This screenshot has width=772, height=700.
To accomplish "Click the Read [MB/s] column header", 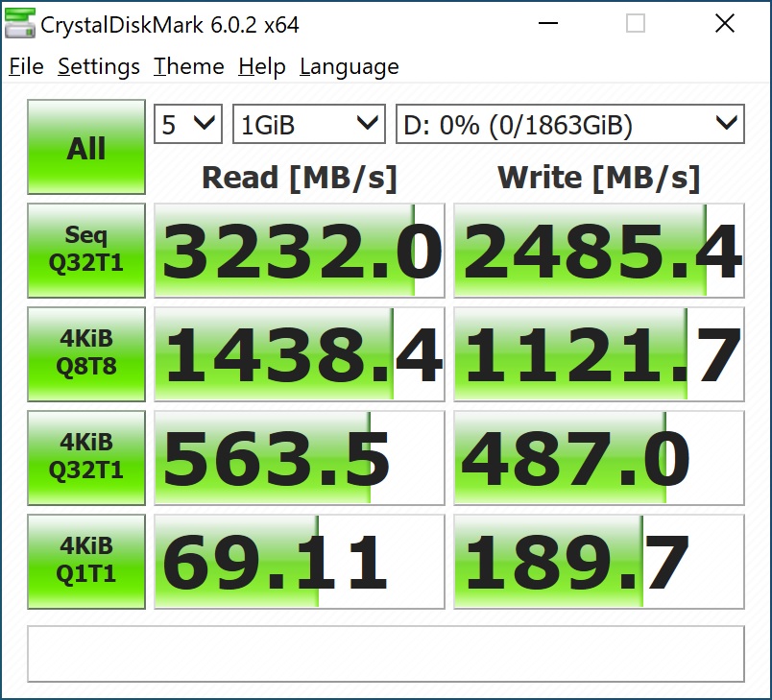I will (300, 179).
